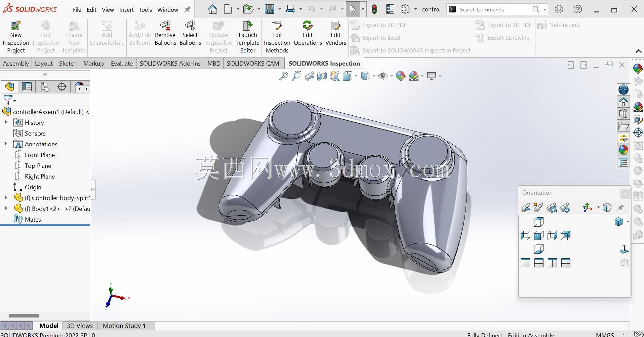This screenshot has height=337, width=644.
Task: Start a New Inspection Project
Action: point(16,37)
